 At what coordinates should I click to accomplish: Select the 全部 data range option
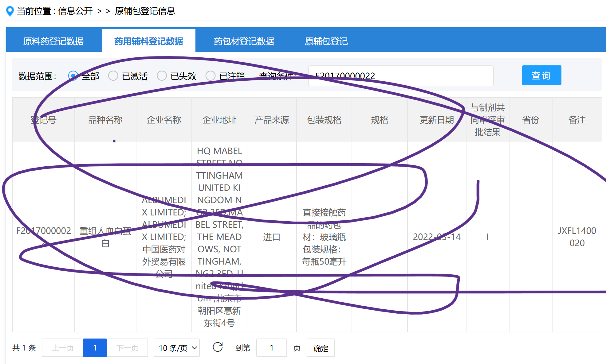point(73,76)
